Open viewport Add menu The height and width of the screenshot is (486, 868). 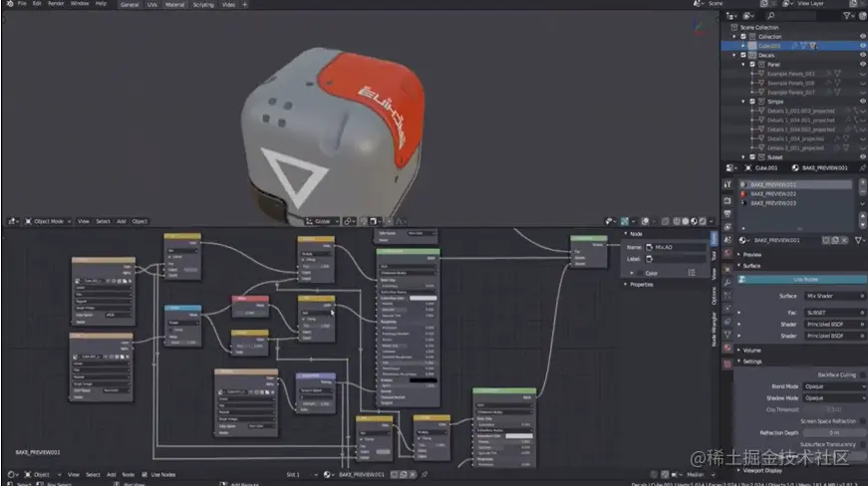(122, 221)
